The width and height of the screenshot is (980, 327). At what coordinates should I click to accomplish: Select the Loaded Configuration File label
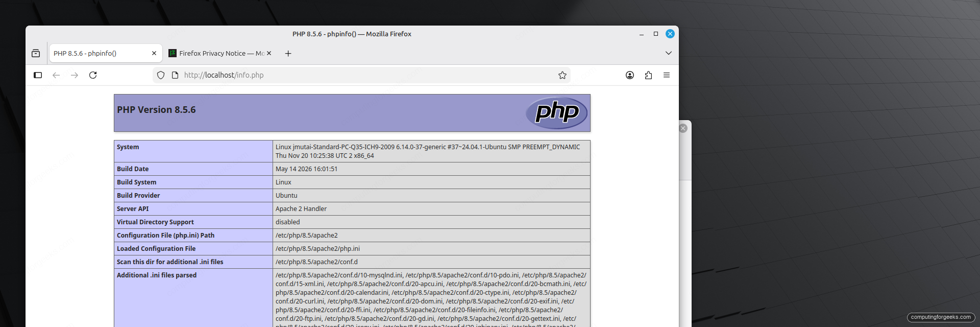pyautogui.click(x=156, y=249)
